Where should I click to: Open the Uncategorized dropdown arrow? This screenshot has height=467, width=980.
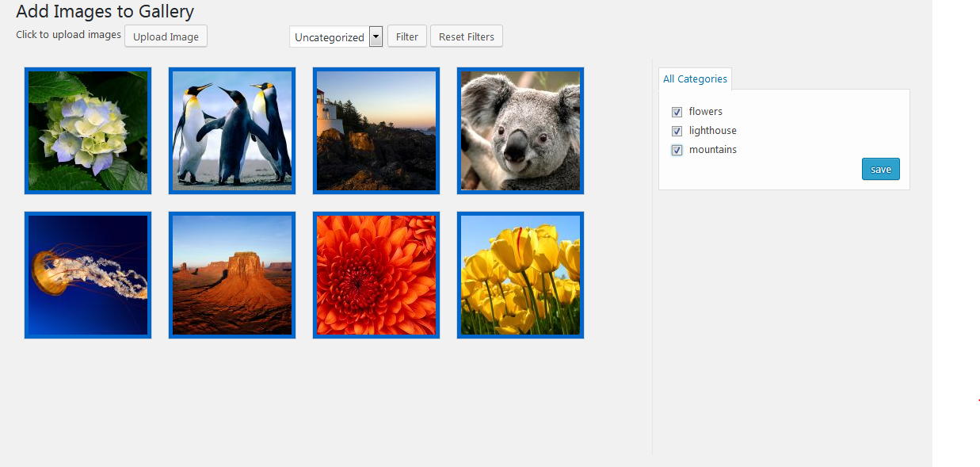pos(376,36)
